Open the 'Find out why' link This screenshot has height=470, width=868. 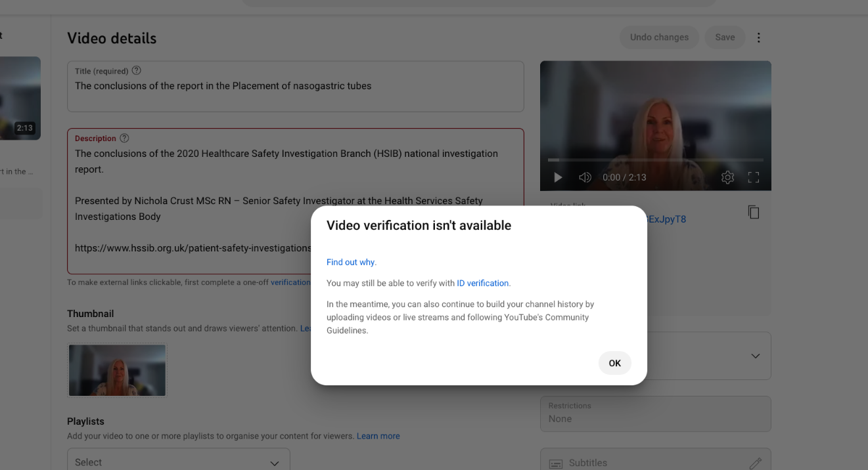[x=351, y=262]
